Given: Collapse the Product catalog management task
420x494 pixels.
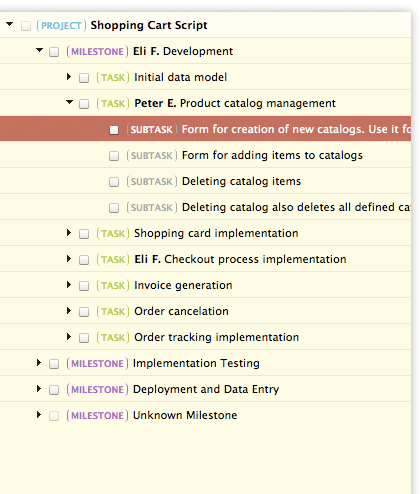Looking at the screenshot, I should click(x=69, y=102).
